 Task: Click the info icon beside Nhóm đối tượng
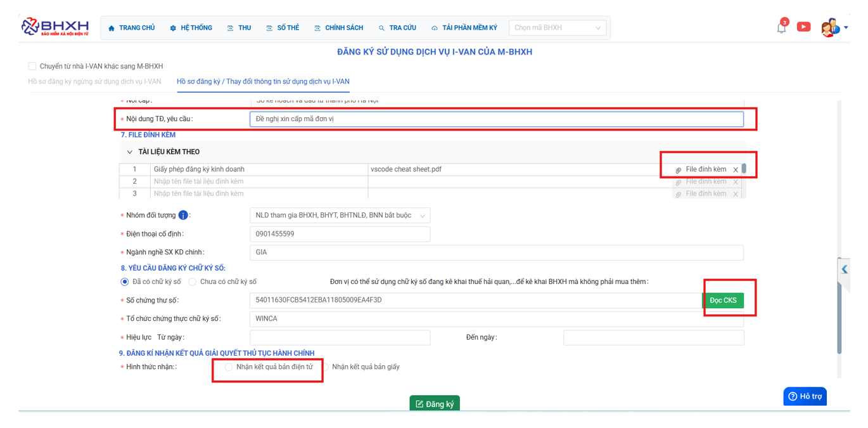pyautogui.click(x=183, y=216)
